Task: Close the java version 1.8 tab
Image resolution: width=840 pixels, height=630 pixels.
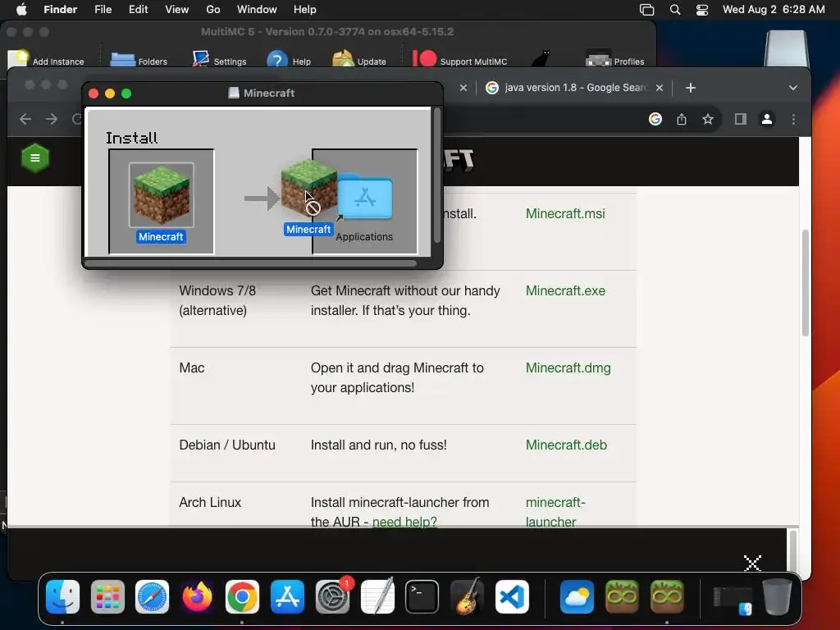Action: coord(660,88)
